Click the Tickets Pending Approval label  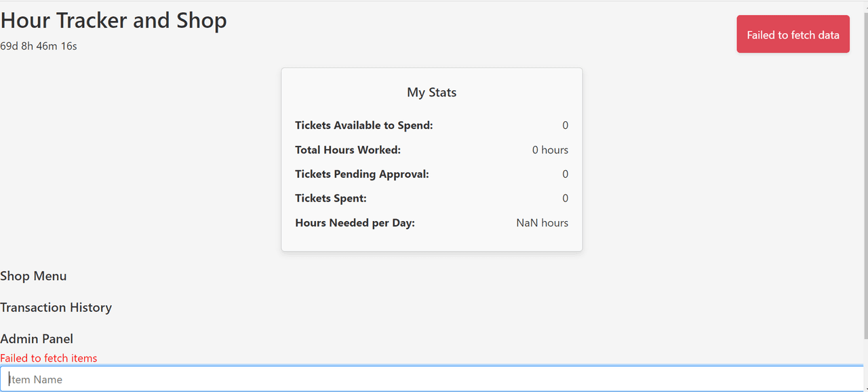click(x=362, y=174)
